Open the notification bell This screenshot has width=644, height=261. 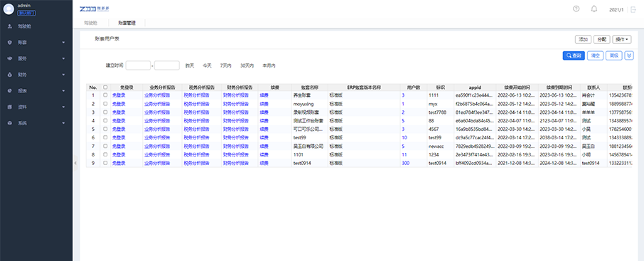[594, 9]
